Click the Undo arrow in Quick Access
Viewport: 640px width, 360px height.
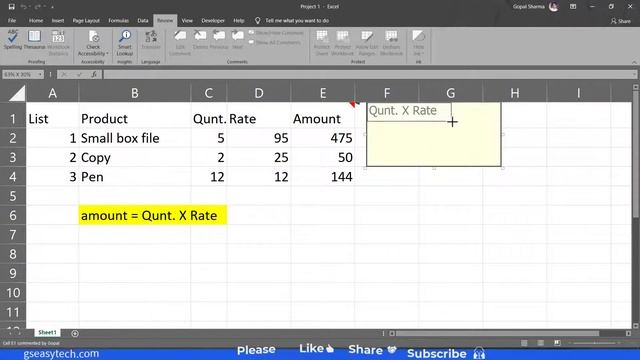[x=24, y=7]
